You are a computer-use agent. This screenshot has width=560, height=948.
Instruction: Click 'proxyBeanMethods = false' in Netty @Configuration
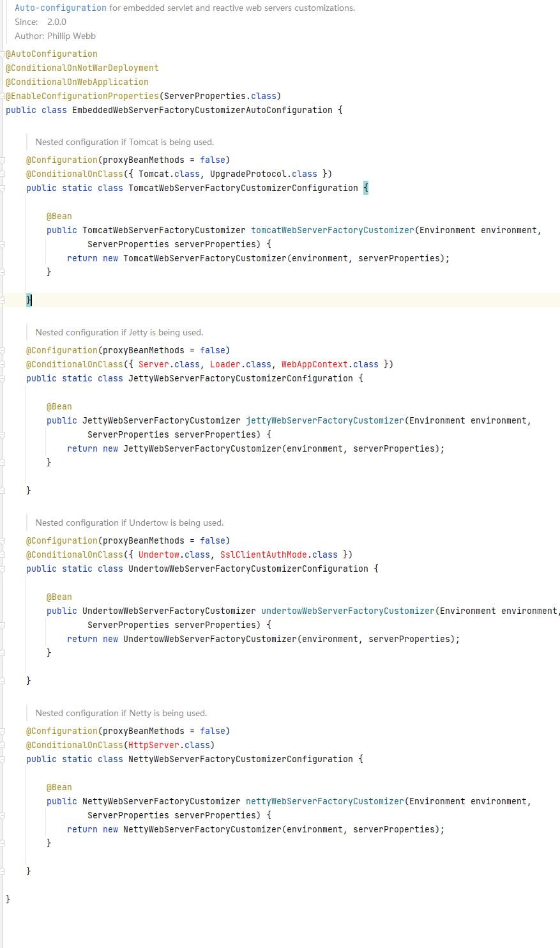coord(164,731)
